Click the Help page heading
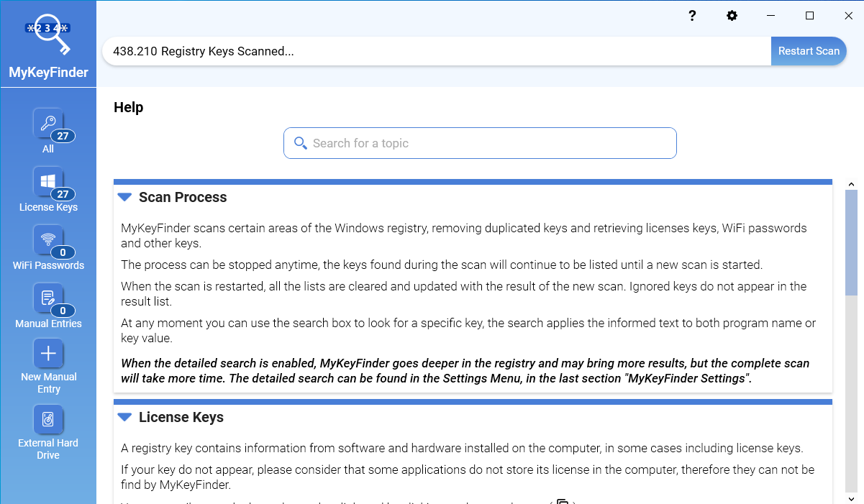Image resolution: width=864 pixels, height=504 pixels. 129,107
